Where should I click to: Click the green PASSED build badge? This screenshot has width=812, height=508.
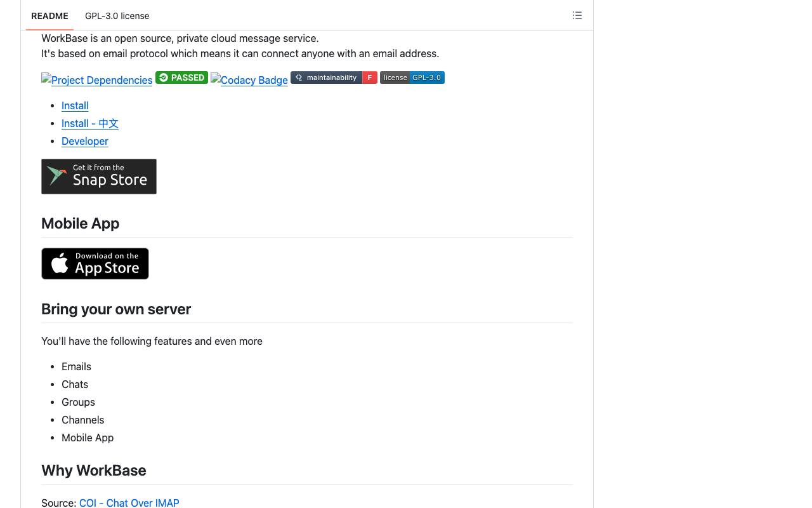coord(181,77)
